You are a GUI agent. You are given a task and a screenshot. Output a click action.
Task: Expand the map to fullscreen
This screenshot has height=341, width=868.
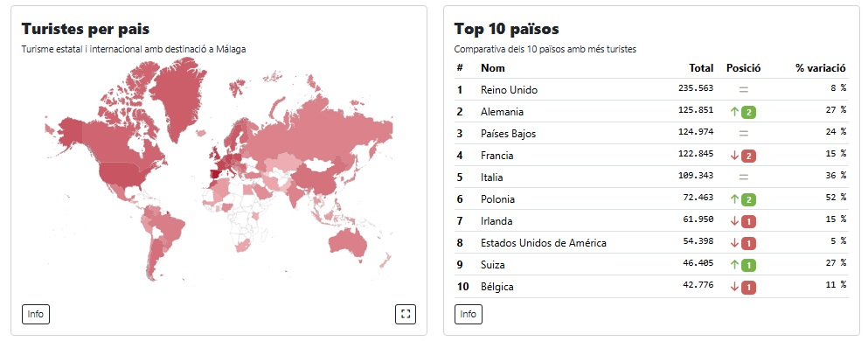[x=406, y=315]
